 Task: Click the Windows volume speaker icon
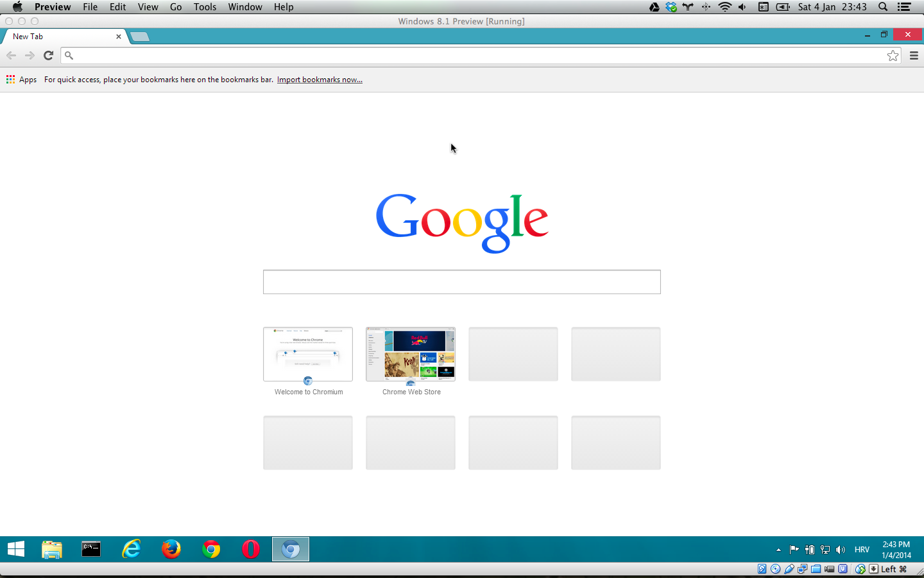pos(841,550)
